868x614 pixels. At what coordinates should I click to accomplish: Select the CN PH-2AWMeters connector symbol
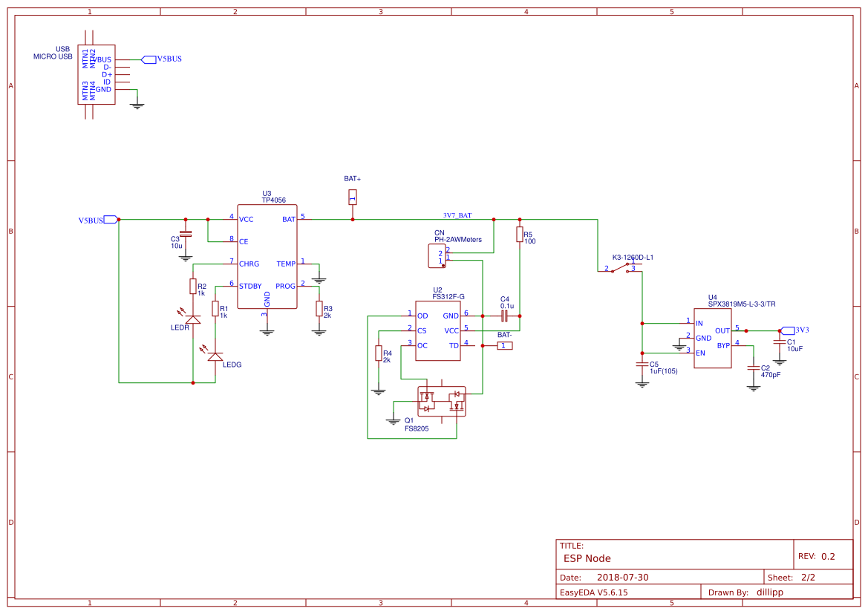point(437,256)
